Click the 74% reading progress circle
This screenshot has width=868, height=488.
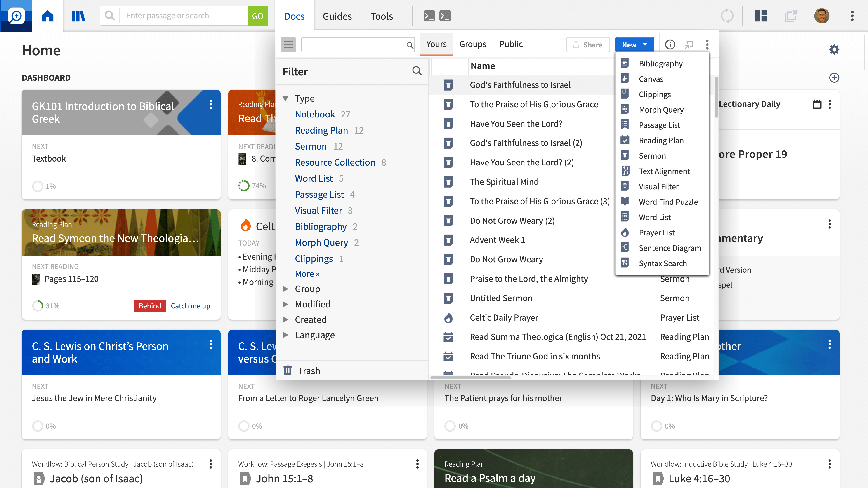click(244, 185)
